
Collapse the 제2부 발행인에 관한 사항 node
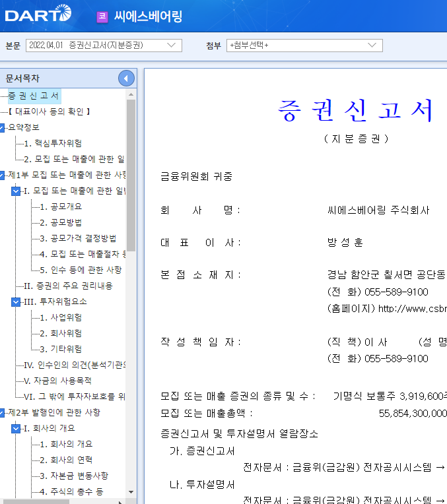1,412
